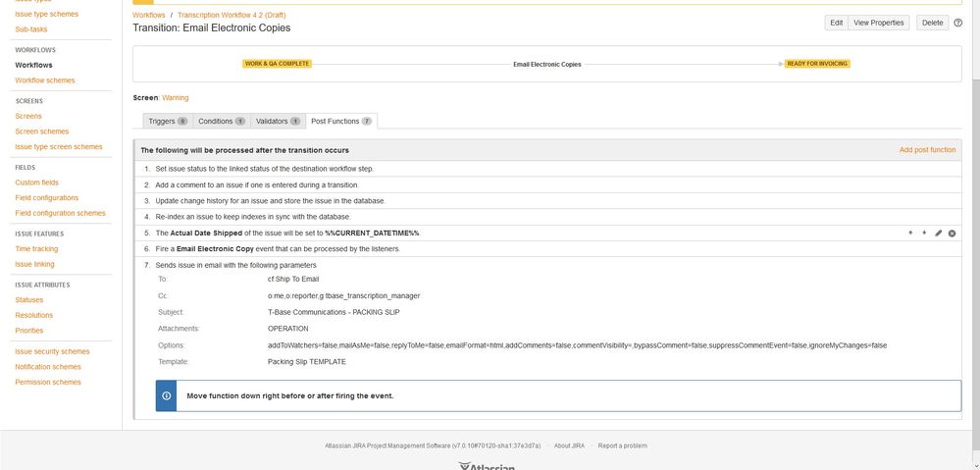Open Transcription Workflow 4.2 (Draft) breadcrumb

coord(232,15)
